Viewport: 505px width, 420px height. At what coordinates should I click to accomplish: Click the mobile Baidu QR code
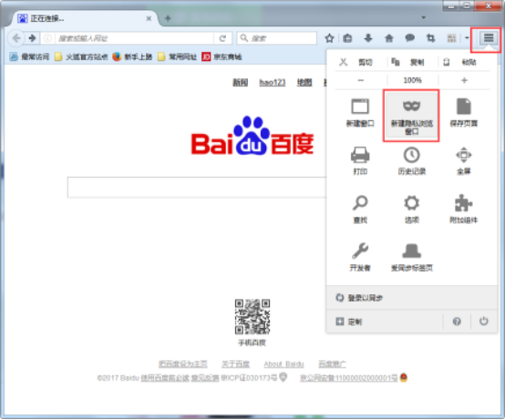coord(252,317)
